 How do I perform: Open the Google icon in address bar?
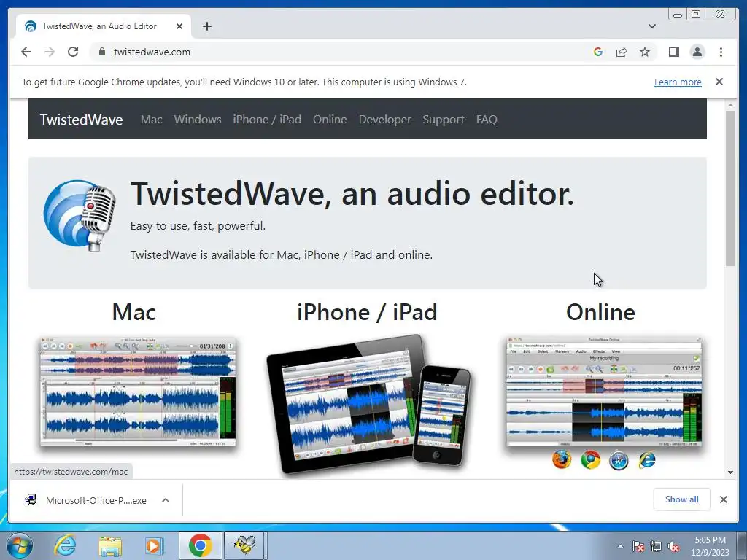point(598,52)
